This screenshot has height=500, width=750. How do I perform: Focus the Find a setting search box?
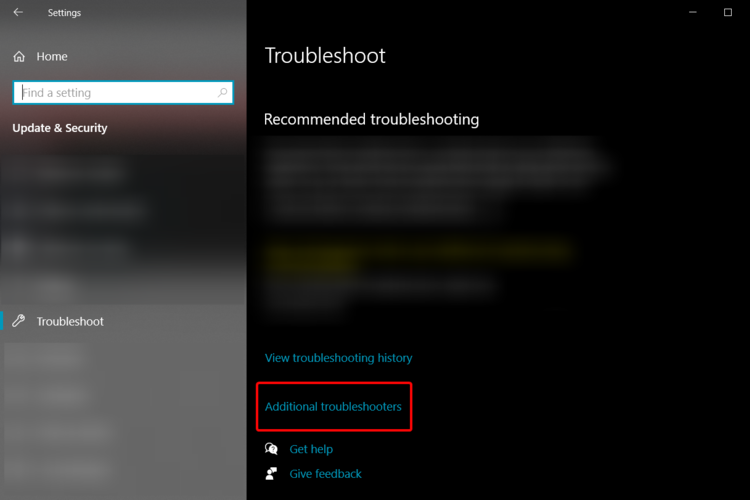123,92
